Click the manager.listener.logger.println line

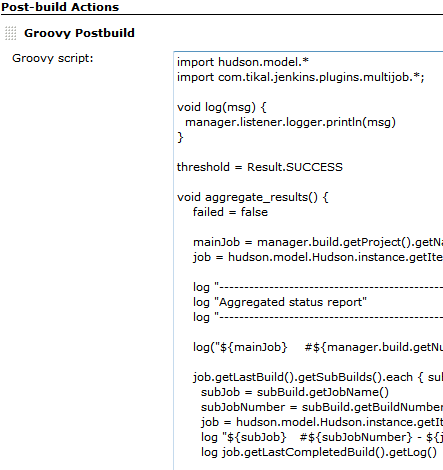(290, 122)
